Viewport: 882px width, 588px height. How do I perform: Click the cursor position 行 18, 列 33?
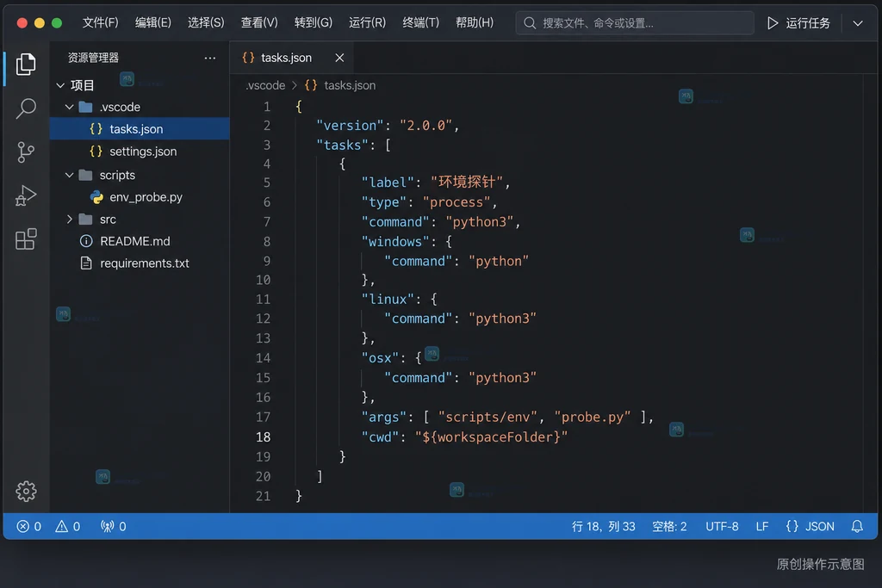(x=603, y=526)
